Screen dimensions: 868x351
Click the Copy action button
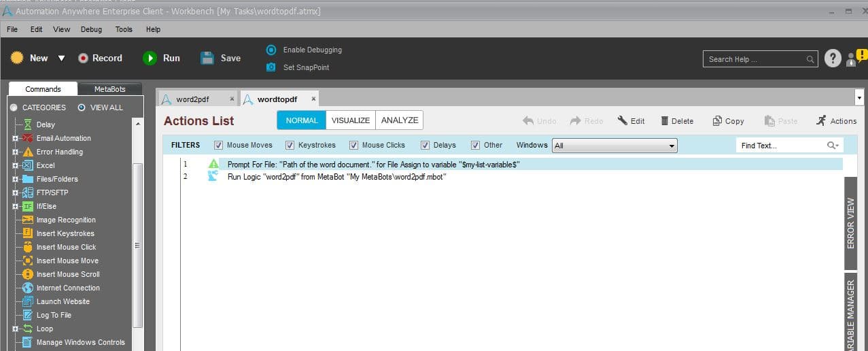pos(728,121)
